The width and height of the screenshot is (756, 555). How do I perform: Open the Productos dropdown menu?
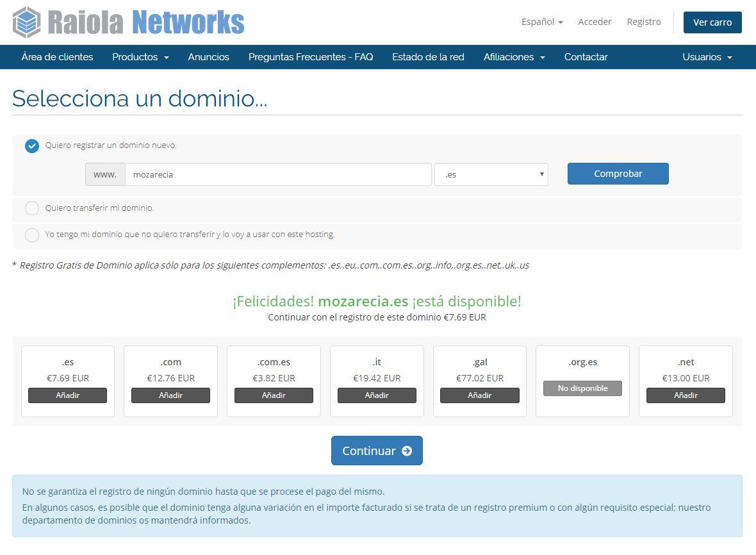(x=140, y=57)
